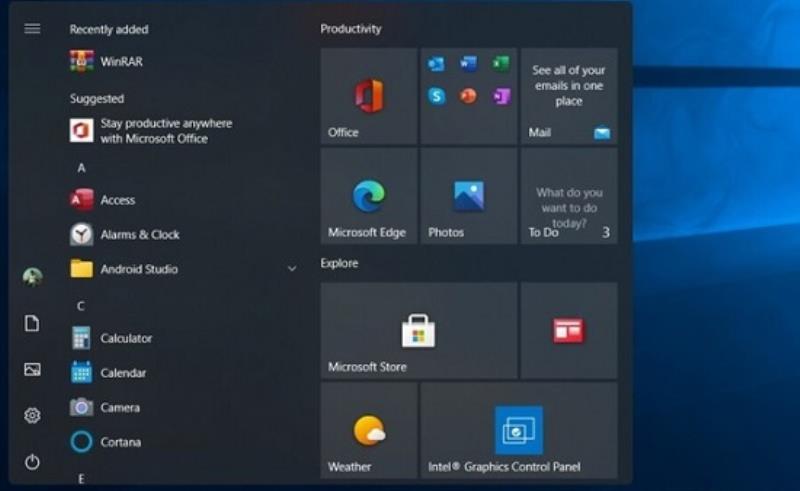This screenshot has height=491, width=800.
Task: Open the Pictures sidebar icon
Action: coord(32,369)
